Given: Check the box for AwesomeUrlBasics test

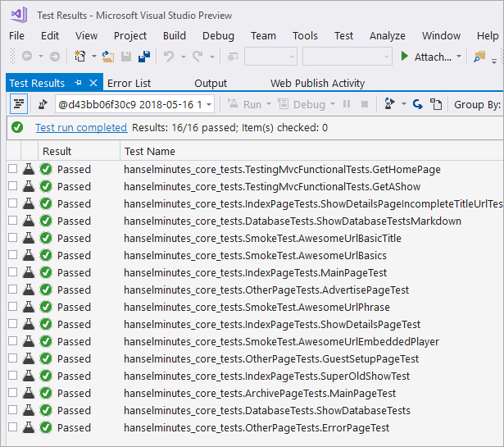Looking at the screenshot, I should coord(12,255).
